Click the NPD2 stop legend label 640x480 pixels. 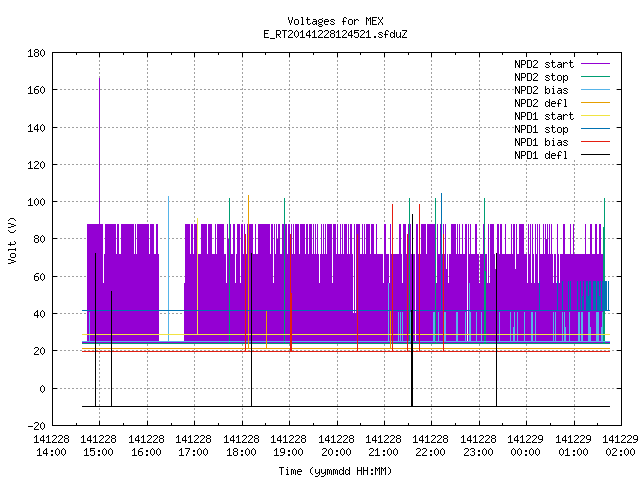(x=541, y=77)
